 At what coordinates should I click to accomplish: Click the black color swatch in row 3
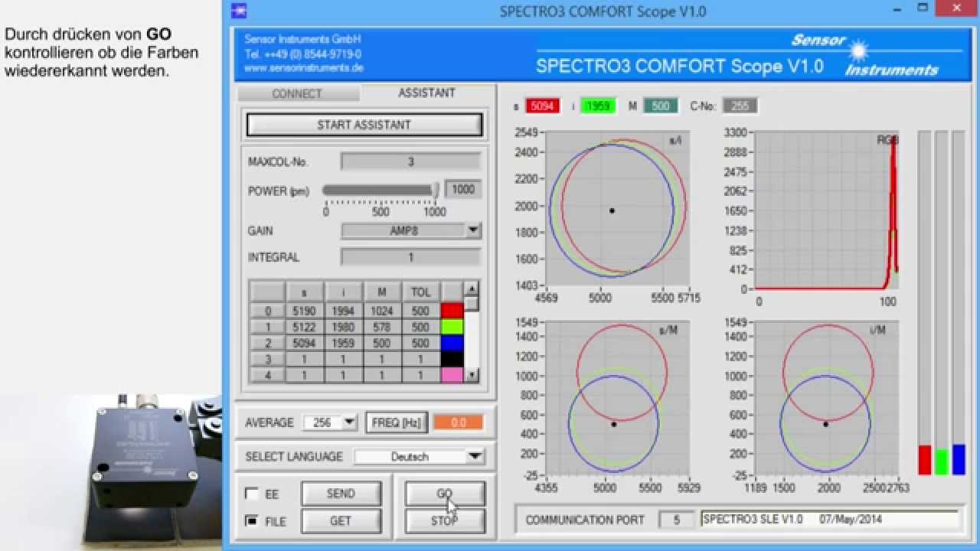452,359
